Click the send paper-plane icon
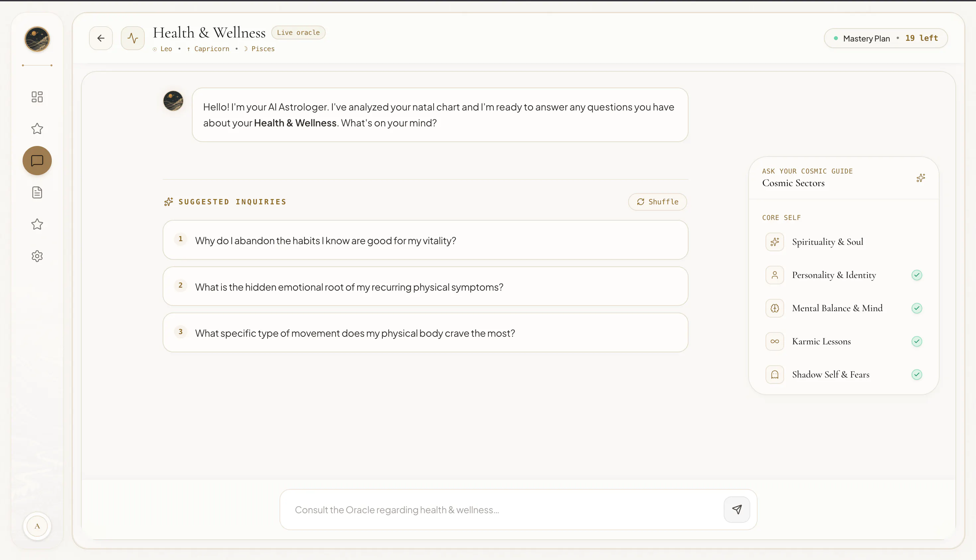 click(737, 510)
